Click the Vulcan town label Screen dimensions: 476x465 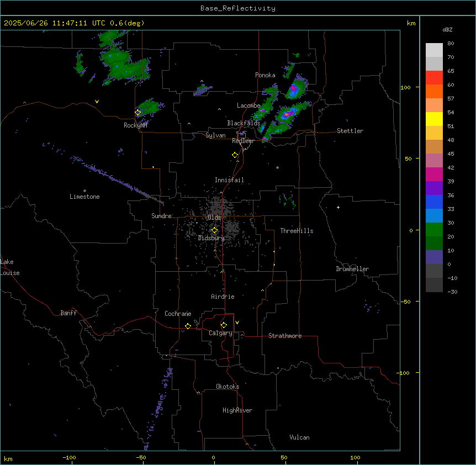(300, 437)
